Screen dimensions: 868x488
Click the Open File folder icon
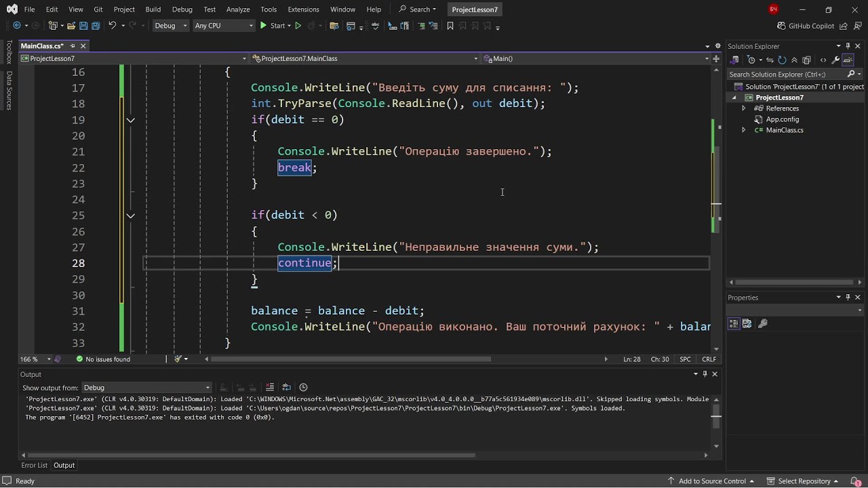click(x=71, y=26)
